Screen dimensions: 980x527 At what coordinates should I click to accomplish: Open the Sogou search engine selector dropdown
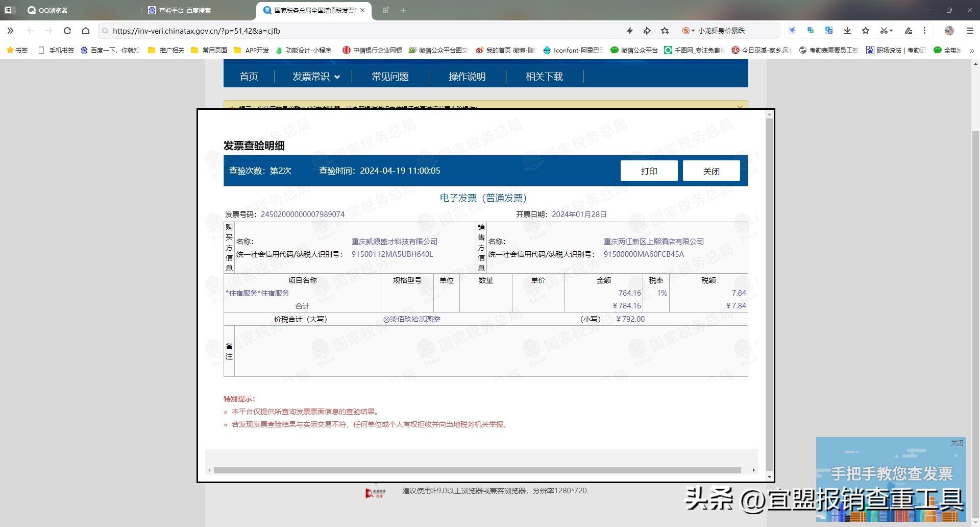pyautogui.click(x=688, y=31)
